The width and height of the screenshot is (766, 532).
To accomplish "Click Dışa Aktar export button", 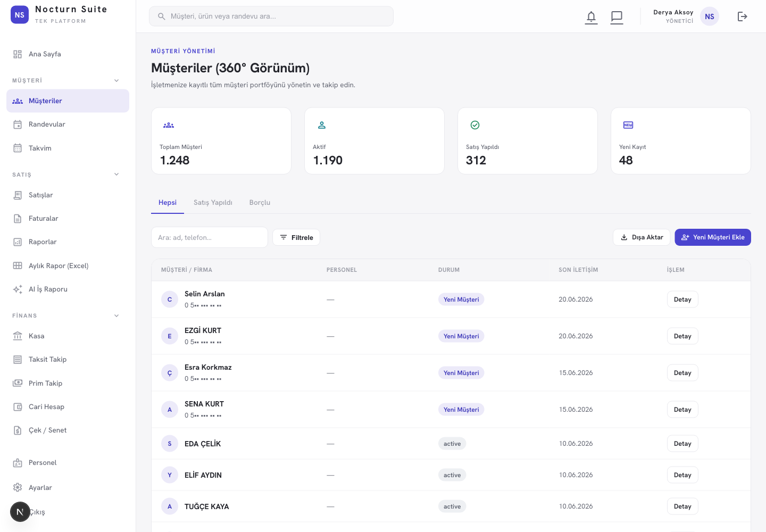I will click(x=642, y=237).
